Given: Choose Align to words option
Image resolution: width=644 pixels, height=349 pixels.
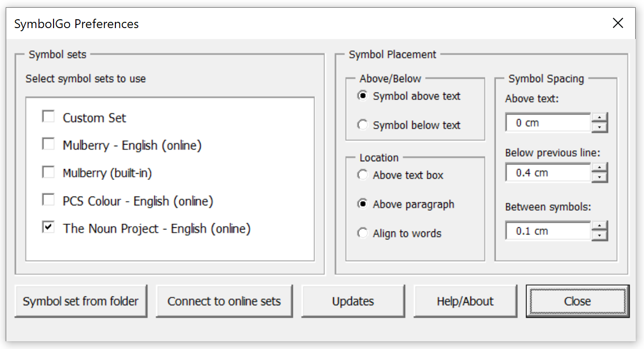Looking at the screenshot, I should click(x=363, y=234).
